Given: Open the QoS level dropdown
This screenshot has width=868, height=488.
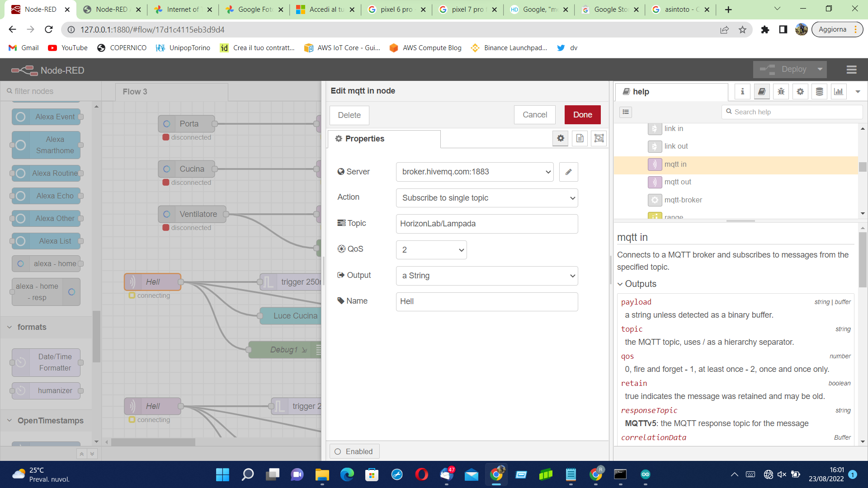Looking at the screenshot, I should (x=431, y=250).
